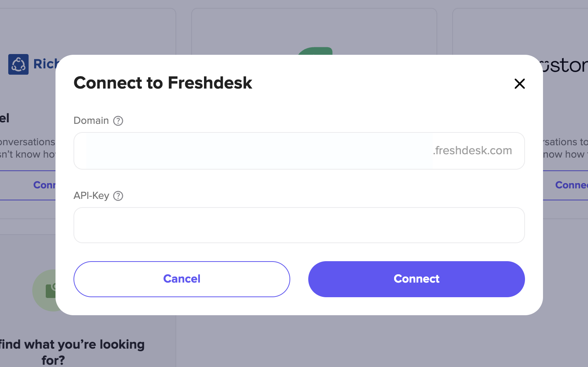Click the Rich brand name text
Screen dimensions: 588x367
point(45,64)
